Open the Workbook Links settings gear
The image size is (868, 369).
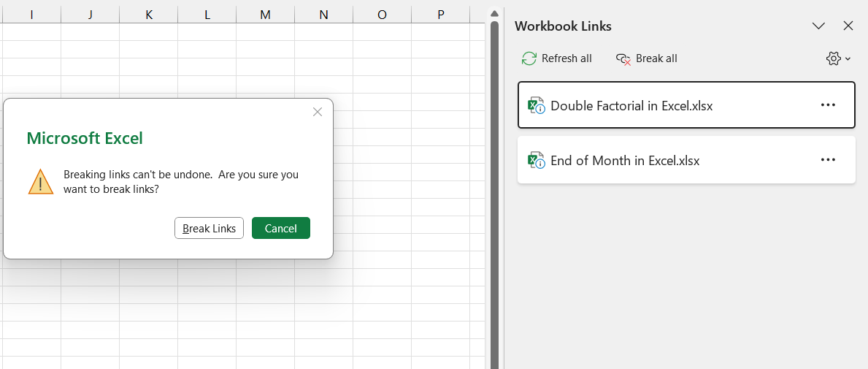[833, 58]
